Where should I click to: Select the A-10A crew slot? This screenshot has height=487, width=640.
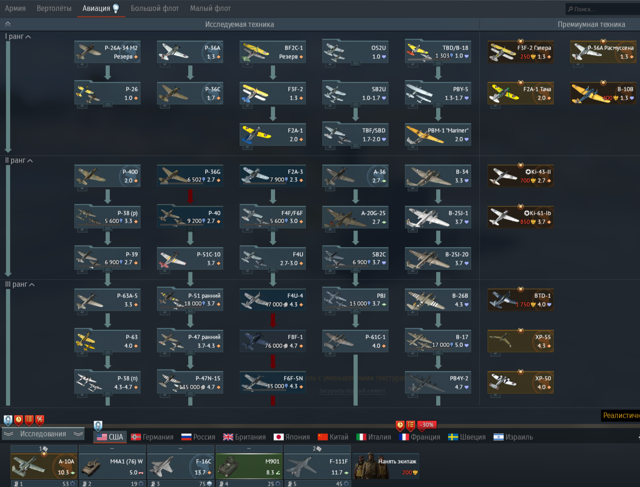click(x=44, y=466)
